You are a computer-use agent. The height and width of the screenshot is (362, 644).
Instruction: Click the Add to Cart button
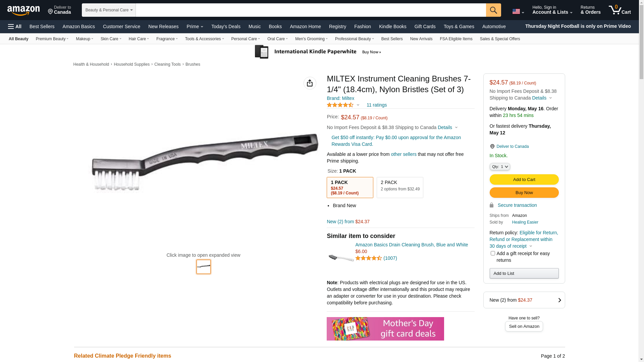point(524,179)
